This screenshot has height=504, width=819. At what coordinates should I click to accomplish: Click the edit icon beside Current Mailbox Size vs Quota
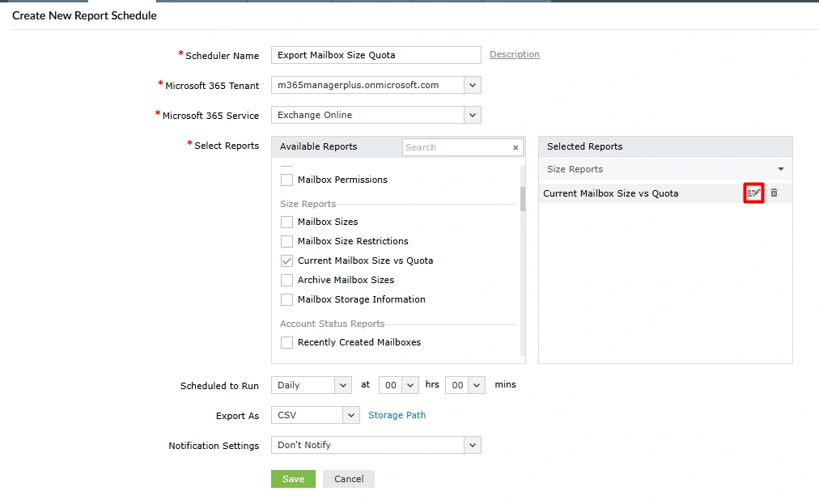click(754, 193)
